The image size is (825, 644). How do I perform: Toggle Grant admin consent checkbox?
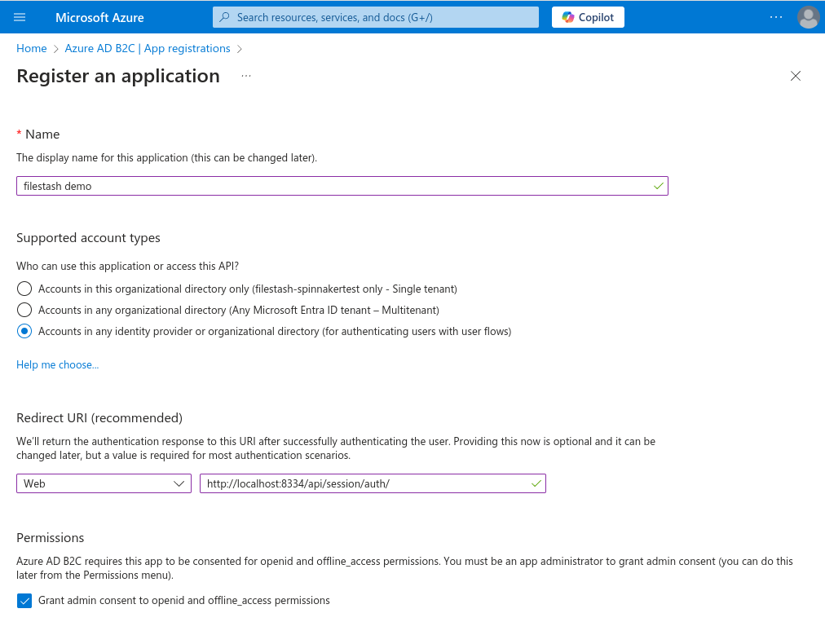(x=24, y=600)
